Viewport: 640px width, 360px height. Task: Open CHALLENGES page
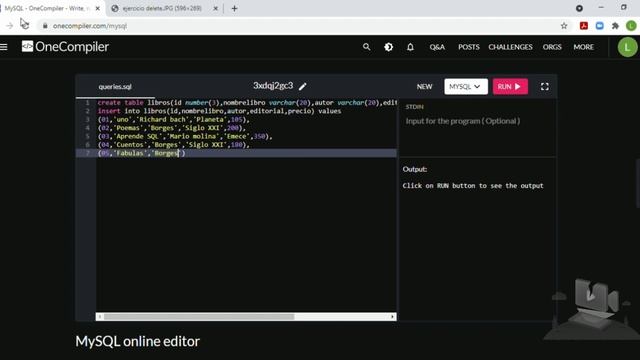click(510, 47)
